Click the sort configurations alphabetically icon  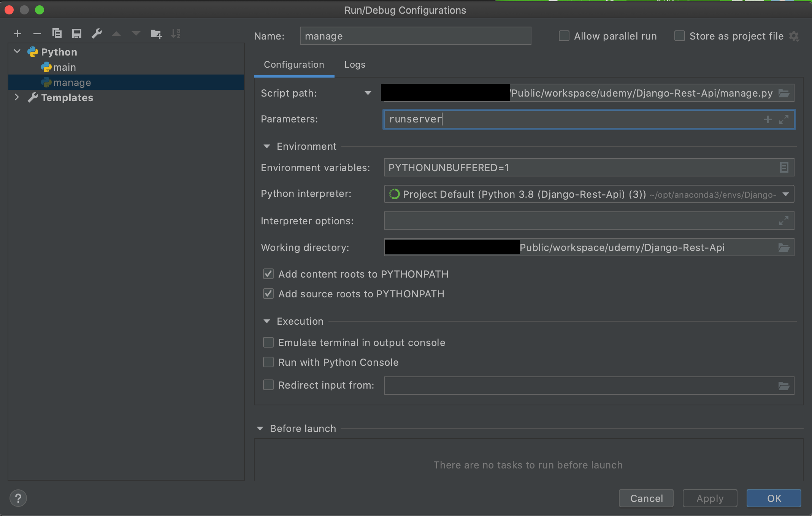tap(176, 34)
